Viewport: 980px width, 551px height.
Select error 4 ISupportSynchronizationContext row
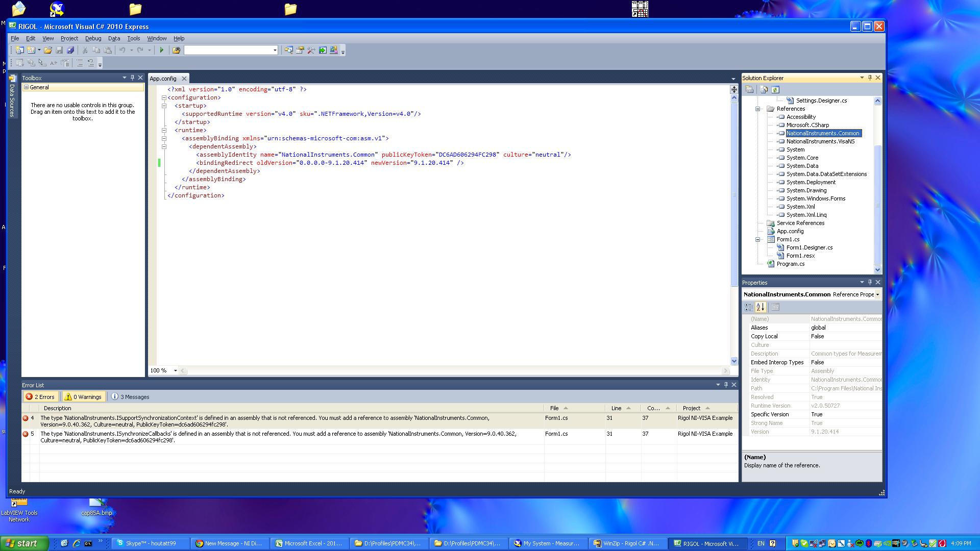pos(380,421)
